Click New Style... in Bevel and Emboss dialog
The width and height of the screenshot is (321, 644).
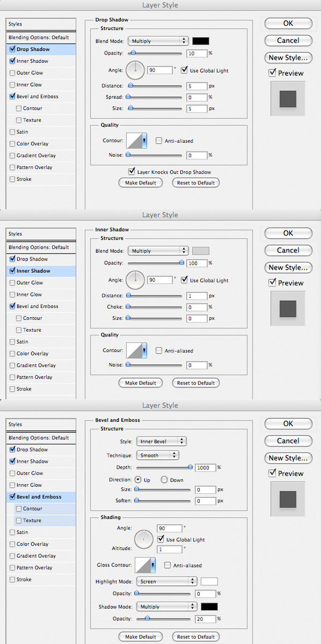click(288, 458)
